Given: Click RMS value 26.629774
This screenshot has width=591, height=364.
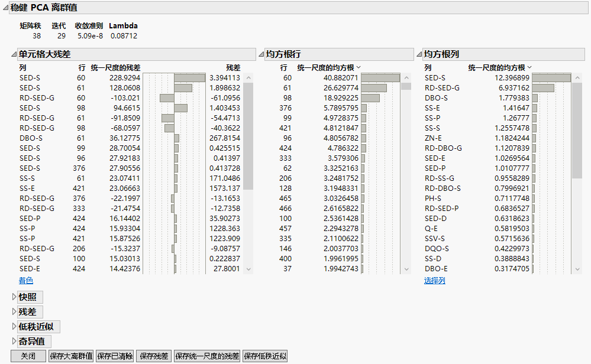Looking at the screenshot, I should pyautogui.click(x=341, y=87).
